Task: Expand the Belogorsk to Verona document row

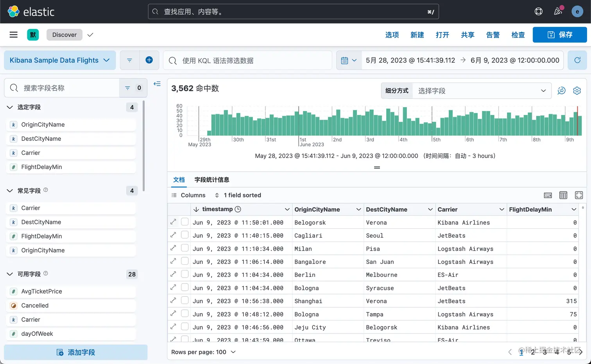Action: tap(173, 222)
